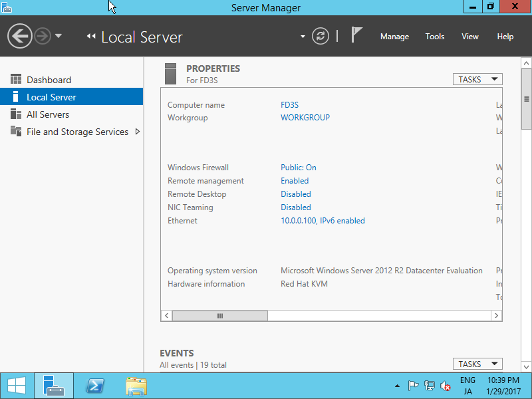Click the EVENTS section heading
This screenshot has height=399, width=532.
click(x=176, y=353)
